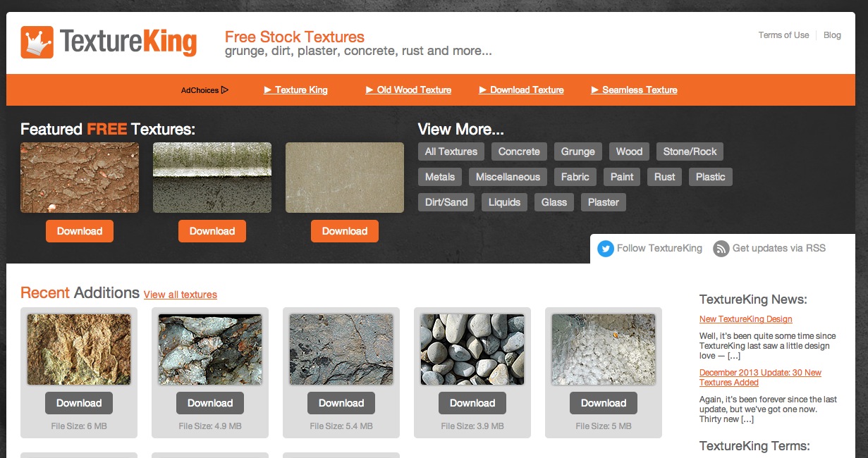Select the Rust category

pyautogui.click(x=664, y=177)
